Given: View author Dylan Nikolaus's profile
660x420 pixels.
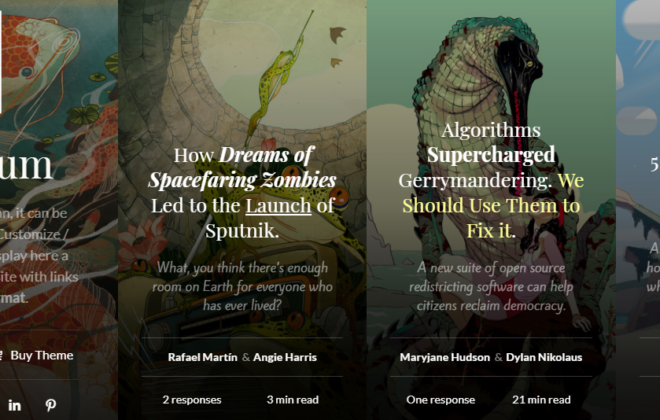Looking at the screenshot, I should click(544, 357).
